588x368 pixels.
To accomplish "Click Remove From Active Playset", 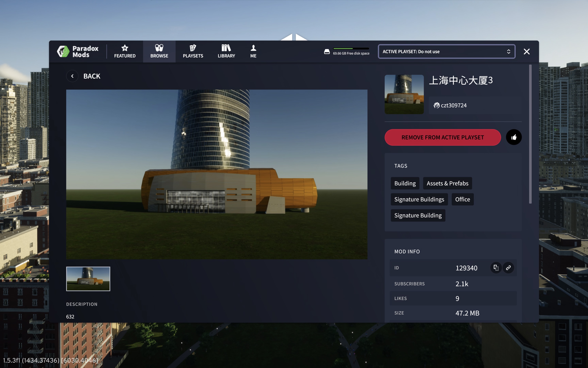I will click(x=442, y=137).
